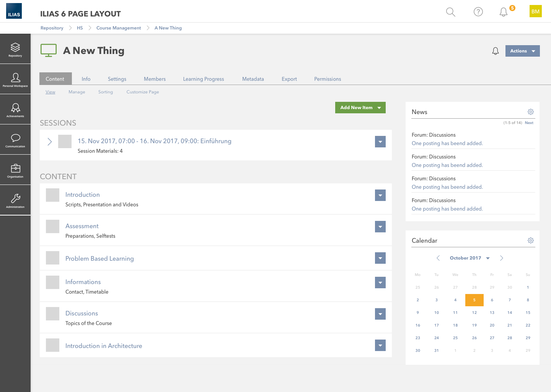The height and width of the screenshot is (392, 551).
Task: Switch to the Learning Progress tab
Action: (x=203, y=79)
